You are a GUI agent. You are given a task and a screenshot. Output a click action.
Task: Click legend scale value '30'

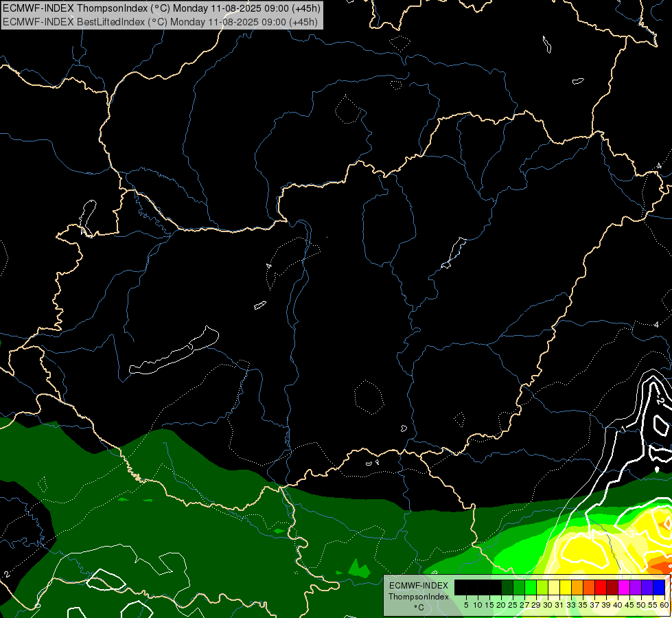548,605
